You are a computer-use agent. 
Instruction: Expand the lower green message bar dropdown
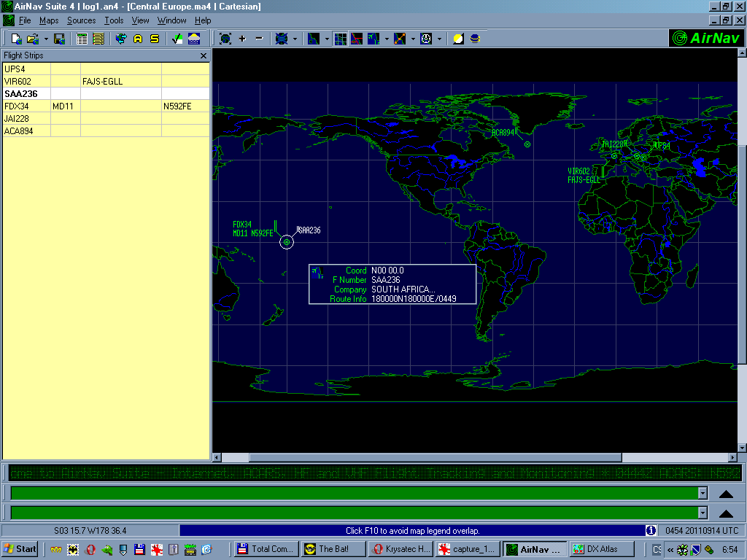click(703, 513)
